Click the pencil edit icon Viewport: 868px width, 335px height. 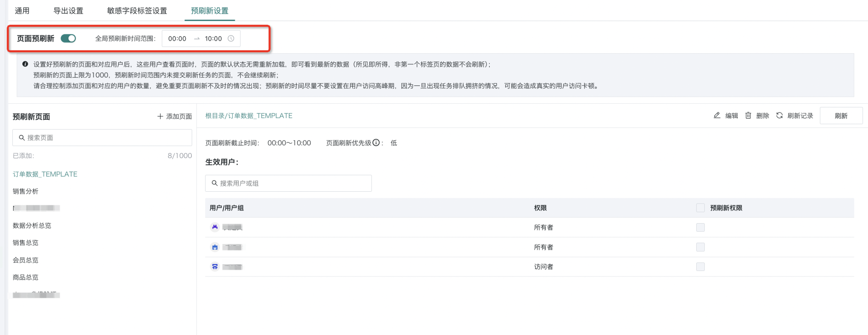[x=717, y=115]
